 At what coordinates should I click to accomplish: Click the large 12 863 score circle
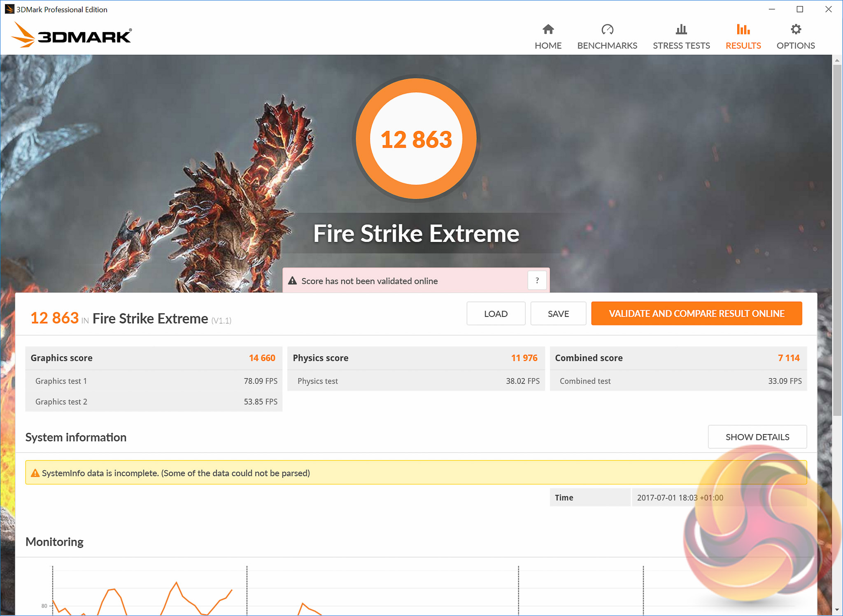coord(416,139)
